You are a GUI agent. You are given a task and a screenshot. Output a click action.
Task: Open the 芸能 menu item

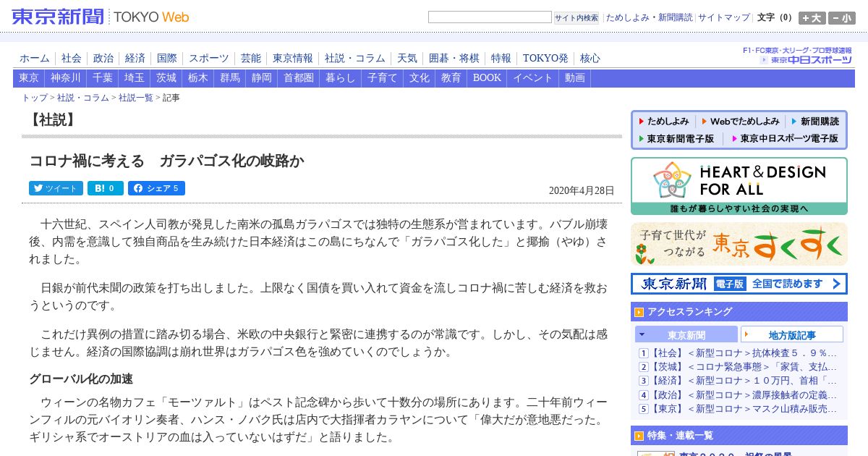click(x=251, y=59)
